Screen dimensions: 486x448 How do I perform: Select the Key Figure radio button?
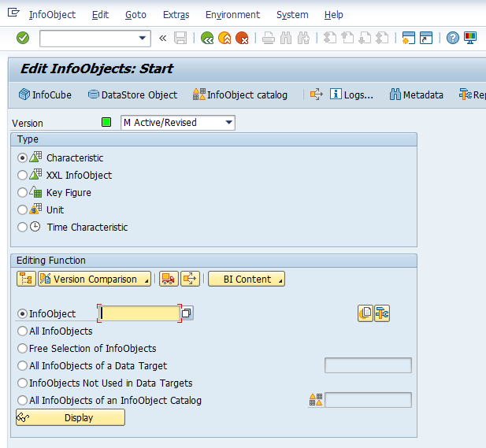(x=22, y=193)
